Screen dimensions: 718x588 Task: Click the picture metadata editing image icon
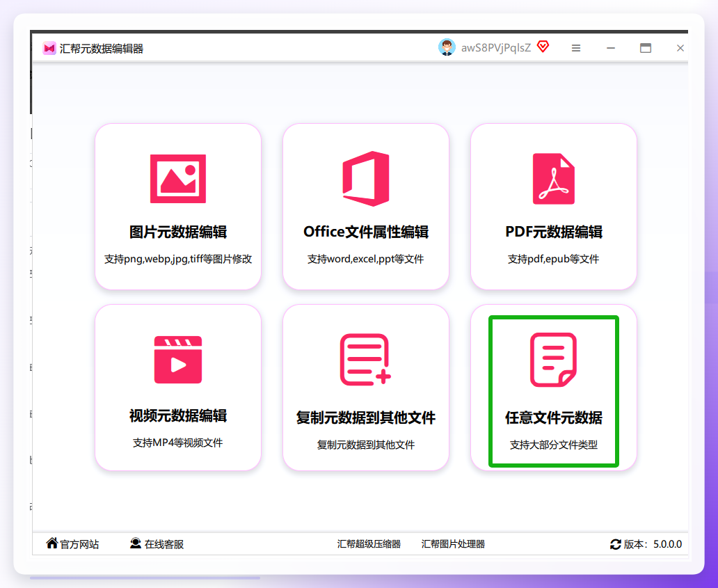pos(178,179)
